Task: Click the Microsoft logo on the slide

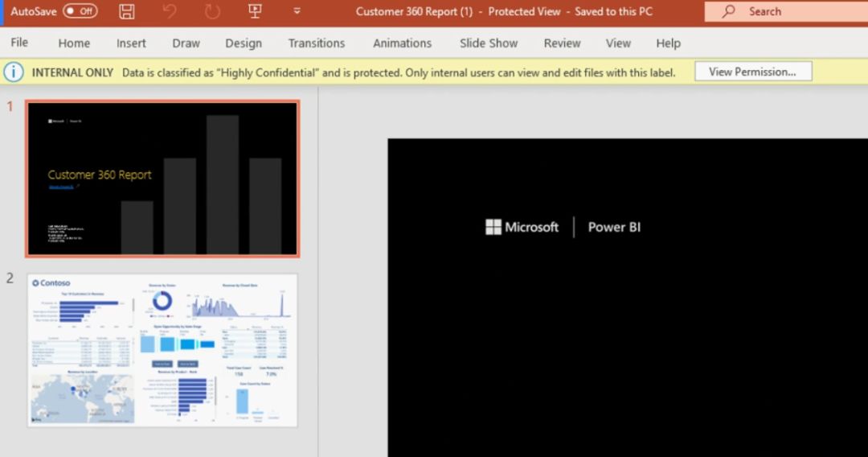Action: click(522, 227)
